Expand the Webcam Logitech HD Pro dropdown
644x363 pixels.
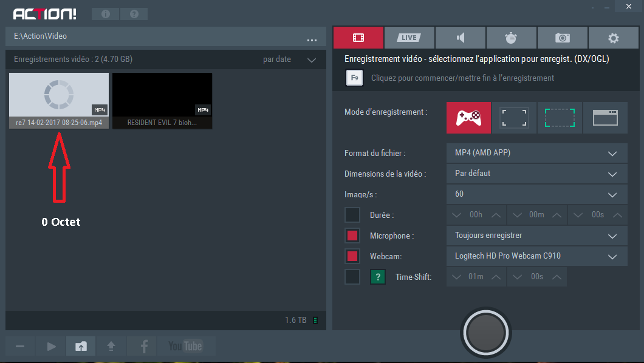(x=537, y=256)
